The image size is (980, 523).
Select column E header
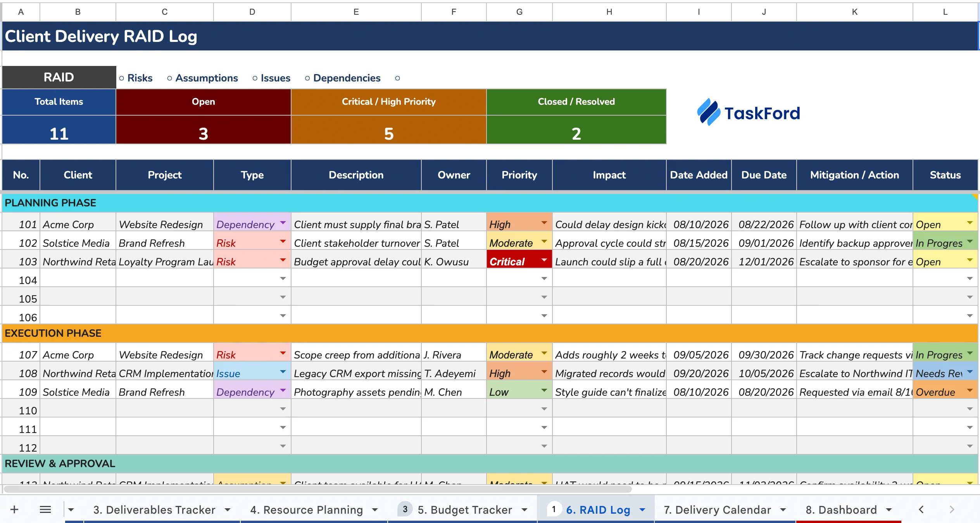coord(356,12)
